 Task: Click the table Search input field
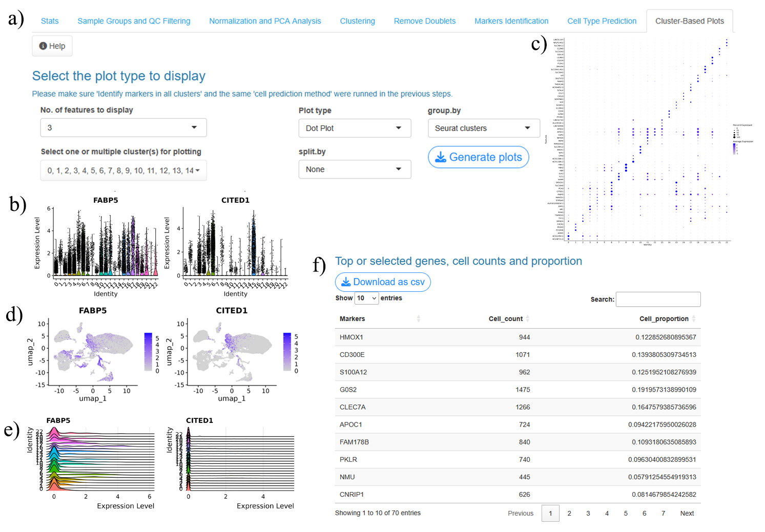coord(658,300)
